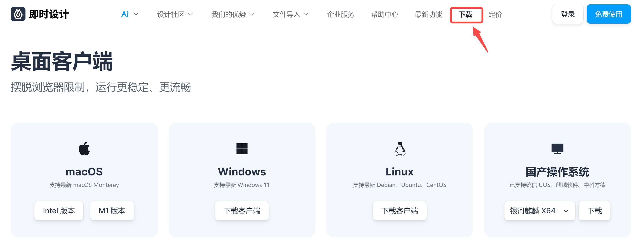The height and width of the screenshot is (242, 644).
Task: Click the Apple macOS icon
Action: 84,149
